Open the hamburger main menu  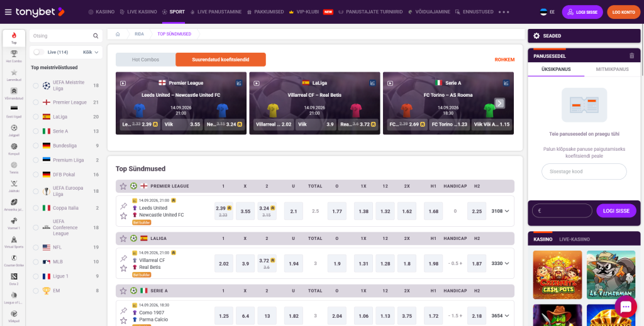coord(8,12)
